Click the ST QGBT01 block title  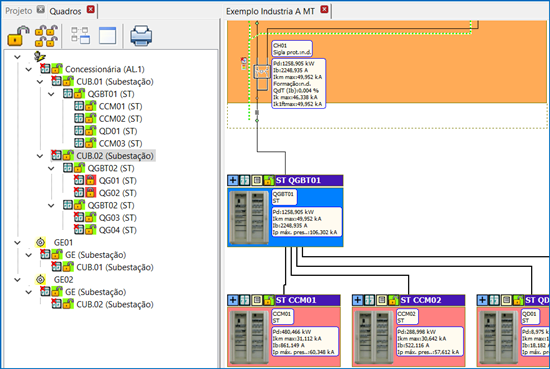coord(298,180)
